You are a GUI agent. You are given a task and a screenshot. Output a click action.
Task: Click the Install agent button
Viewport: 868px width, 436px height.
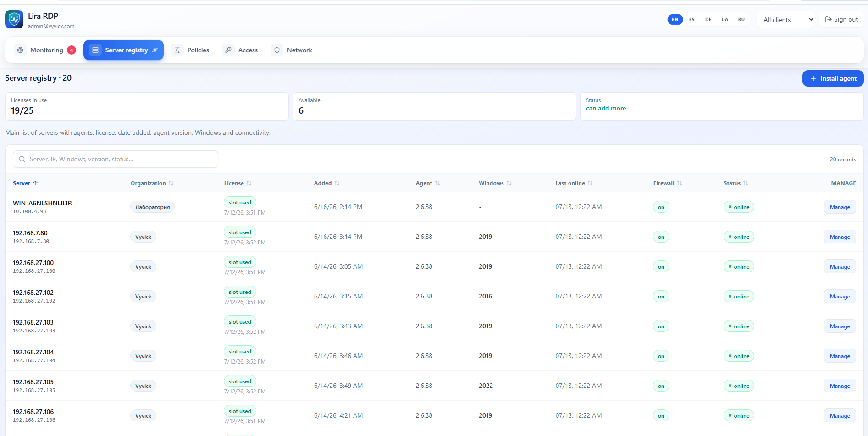click(x=833, y=78)
